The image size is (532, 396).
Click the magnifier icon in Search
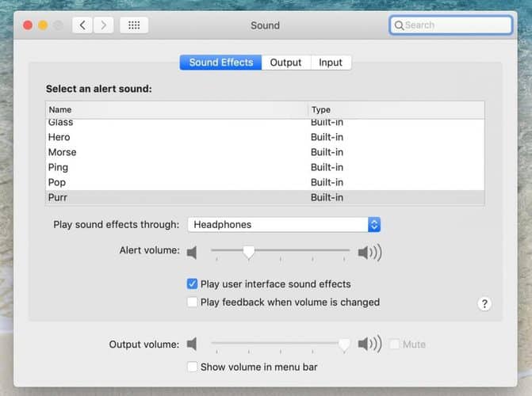(x=399, y=25)
